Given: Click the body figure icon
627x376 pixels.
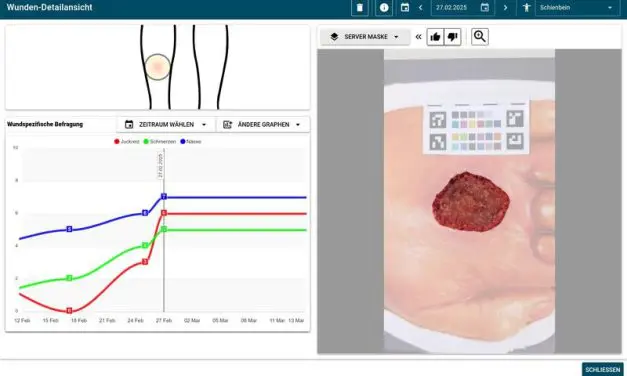Looking at the screenshot, I should (527, 8).
